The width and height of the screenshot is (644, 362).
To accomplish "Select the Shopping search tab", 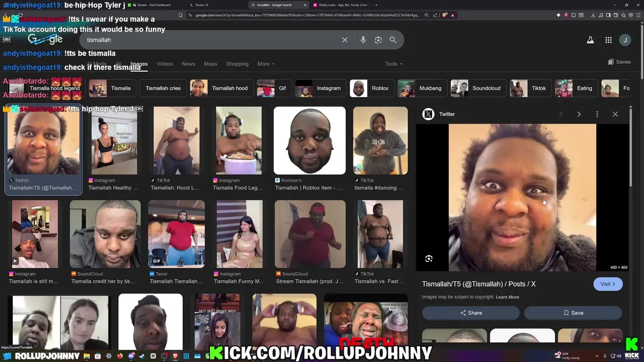I will pyautogui.click(x=237, y=64).
